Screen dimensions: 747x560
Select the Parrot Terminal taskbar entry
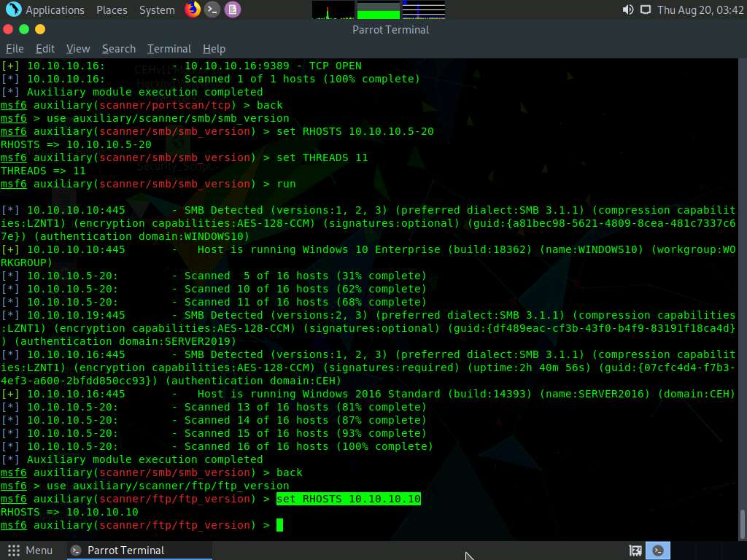tap(138, 551)
